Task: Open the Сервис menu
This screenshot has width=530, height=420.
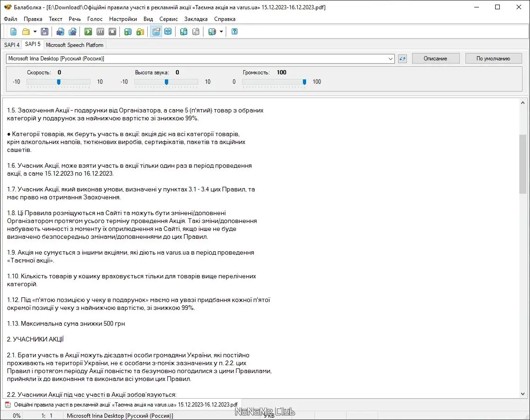Action: 169,19
